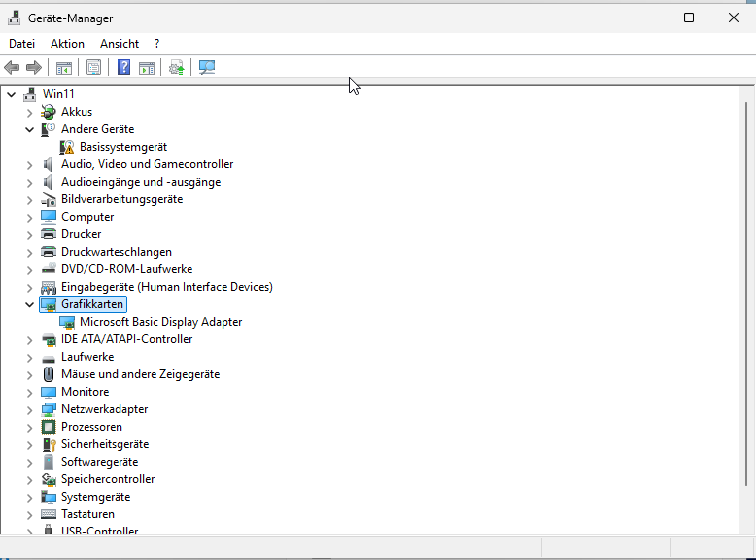Expand the Druckwarteschlangen category
756x560 pixels.
[29, 252]
